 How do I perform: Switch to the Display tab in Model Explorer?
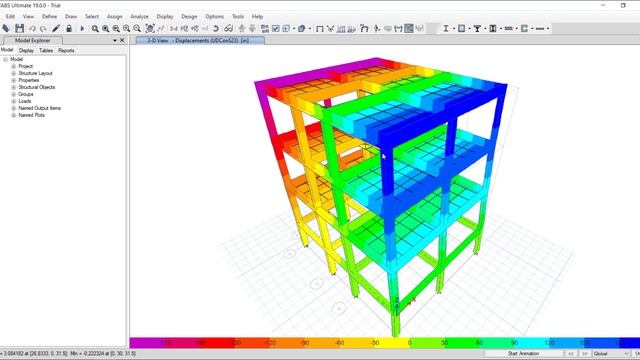[x=26, y=50]
